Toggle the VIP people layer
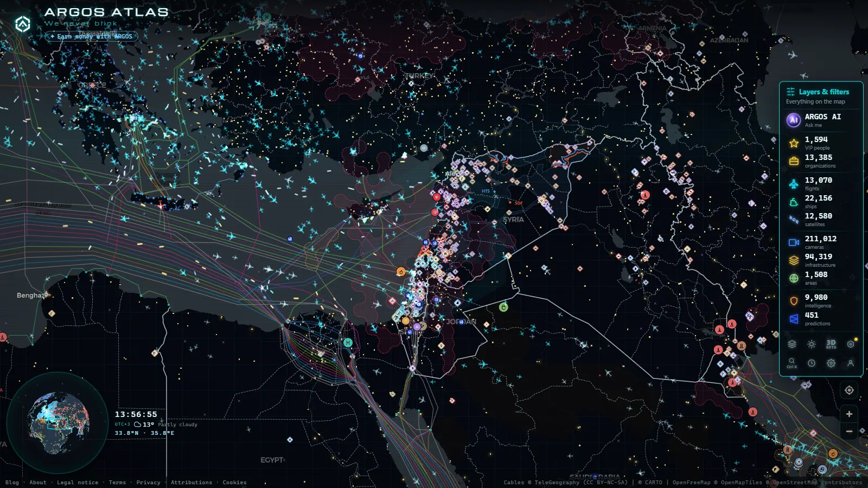 [x=821, y=143]
